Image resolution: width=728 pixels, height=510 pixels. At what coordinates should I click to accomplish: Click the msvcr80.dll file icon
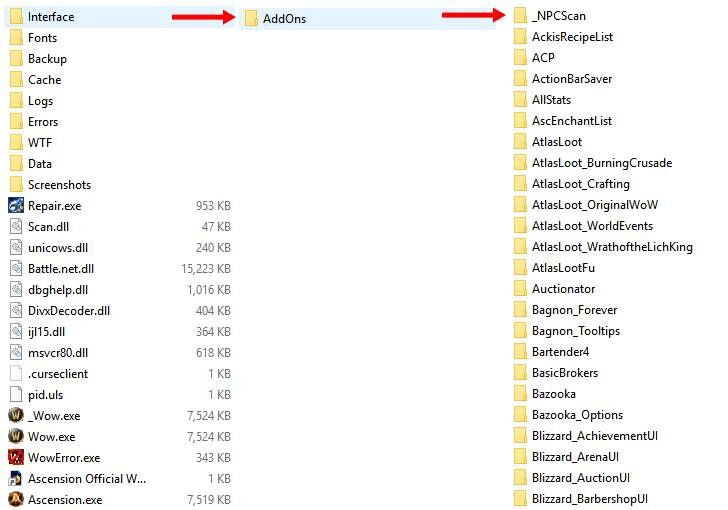(x=16, y=353)
